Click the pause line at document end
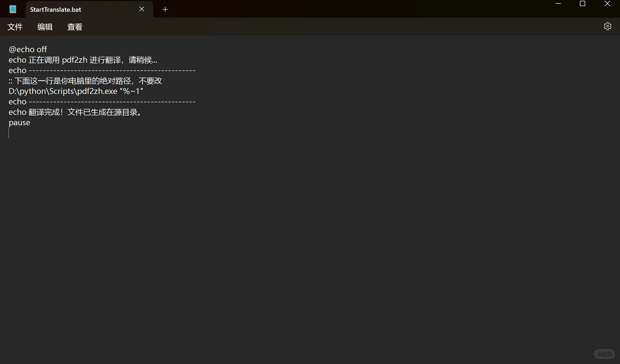Viewport: 620px width, 364px height. 19,122
